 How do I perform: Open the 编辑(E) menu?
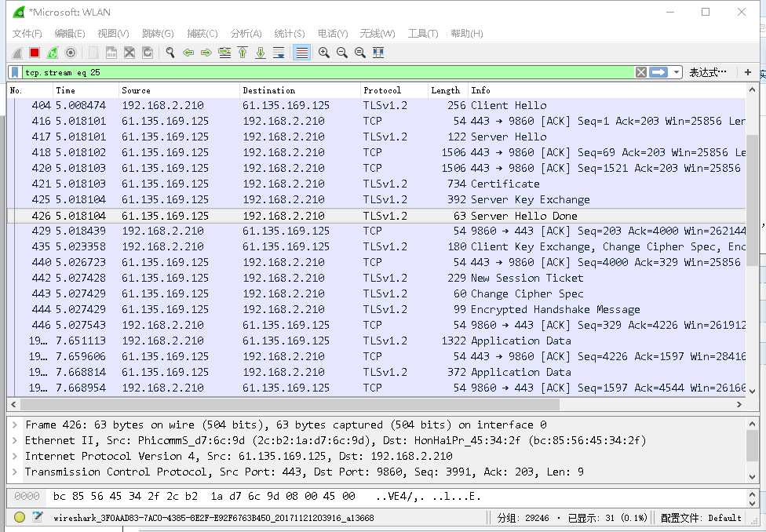(x=70, y=33)
